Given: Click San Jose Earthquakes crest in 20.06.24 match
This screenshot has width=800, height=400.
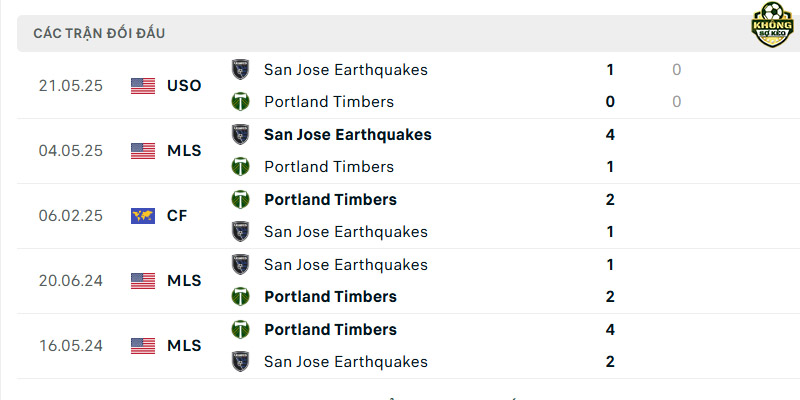Looking at the screenshot, I should pos(240,264).
